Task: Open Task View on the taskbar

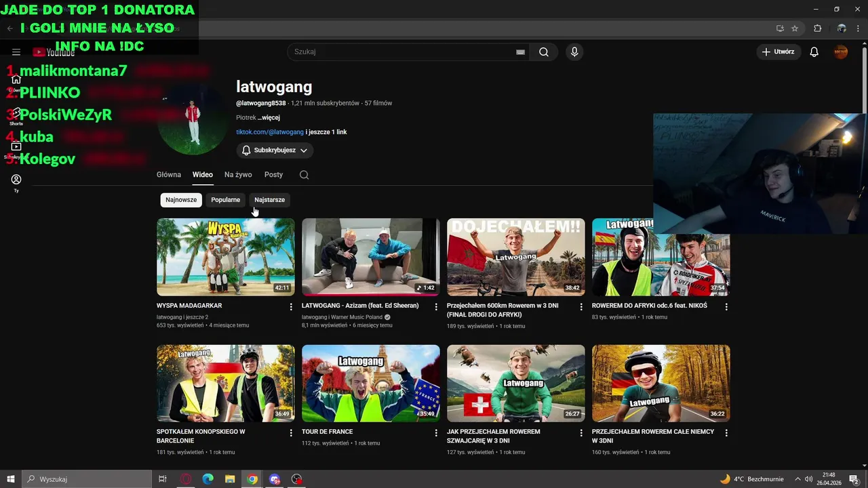Action: click(163, 479)
